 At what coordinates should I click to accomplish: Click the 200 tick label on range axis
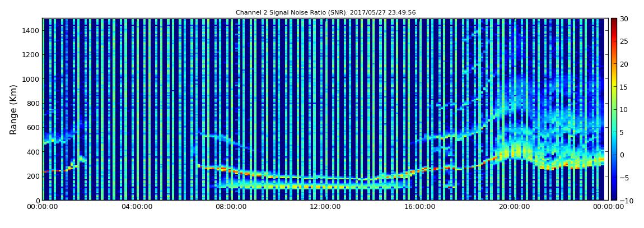[33, 176]
